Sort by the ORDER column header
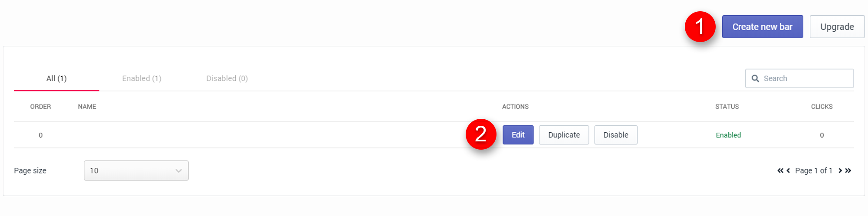868x216 pixels. coord(40,107)
